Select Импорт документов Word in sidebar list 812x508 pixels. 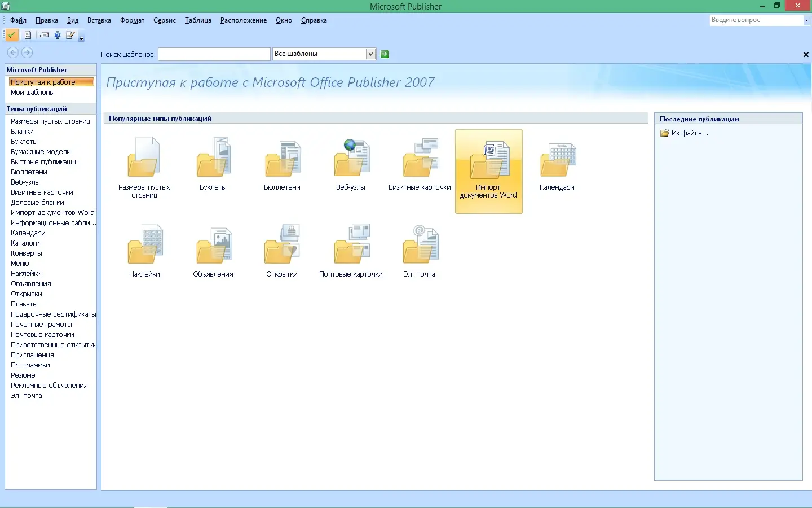(53, 213)
